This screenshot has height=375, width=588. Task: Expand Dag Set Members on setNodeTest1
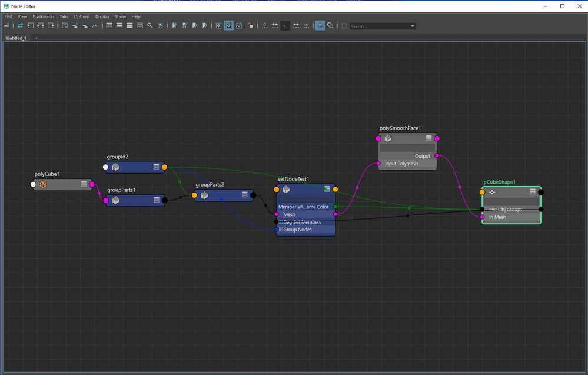point(281,222)
